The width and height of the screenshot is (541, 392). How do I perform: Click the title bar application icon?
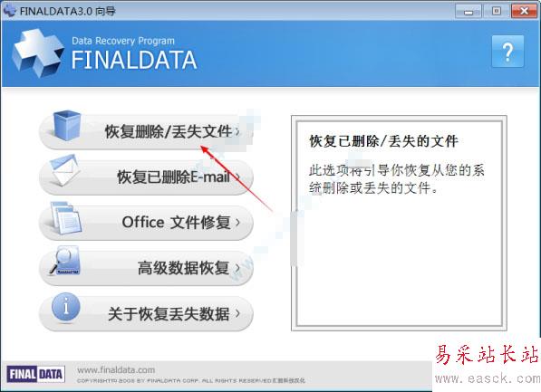pos(10,10)
